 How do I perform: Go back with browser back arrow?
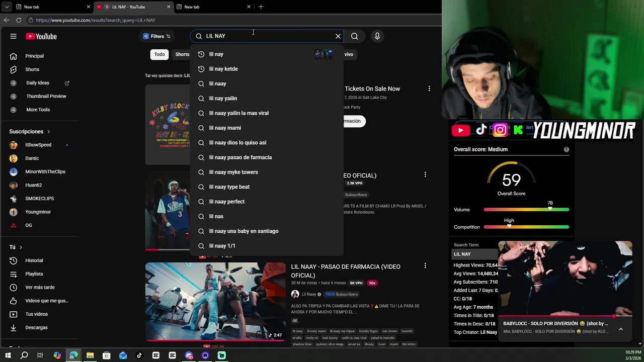click(x=7, y=20)
